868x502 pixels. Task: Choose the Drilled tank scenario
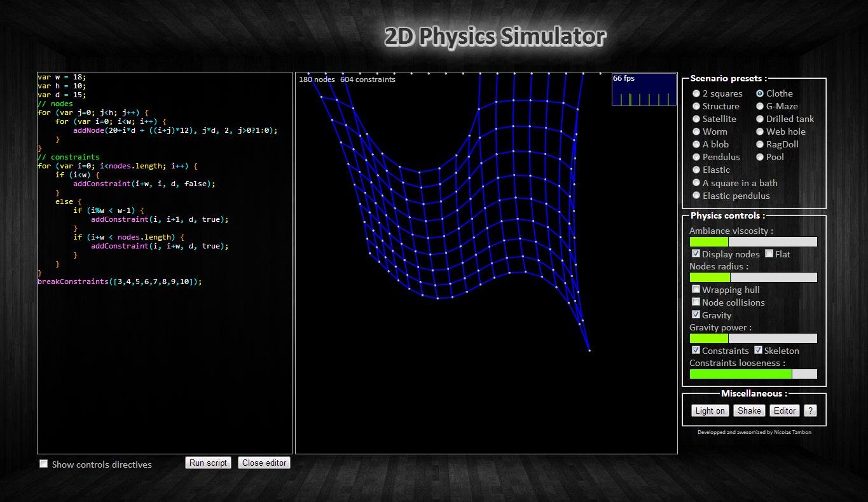tap(760, 119)
